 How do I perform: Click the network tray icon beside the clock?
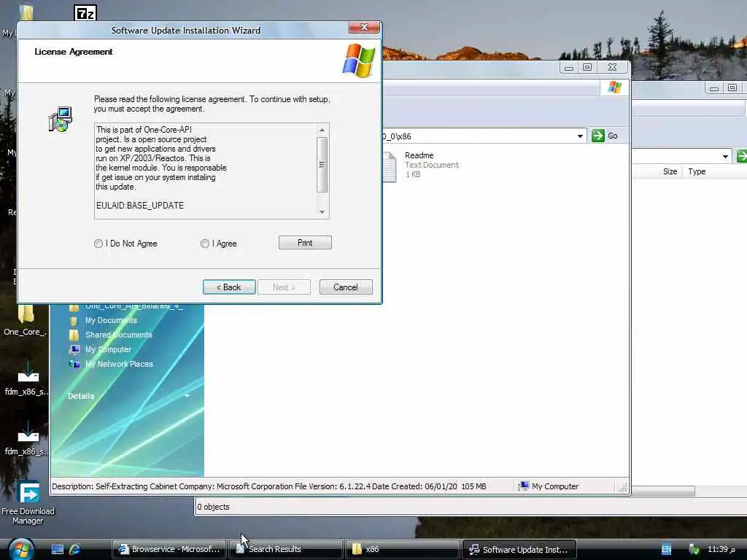694,550
